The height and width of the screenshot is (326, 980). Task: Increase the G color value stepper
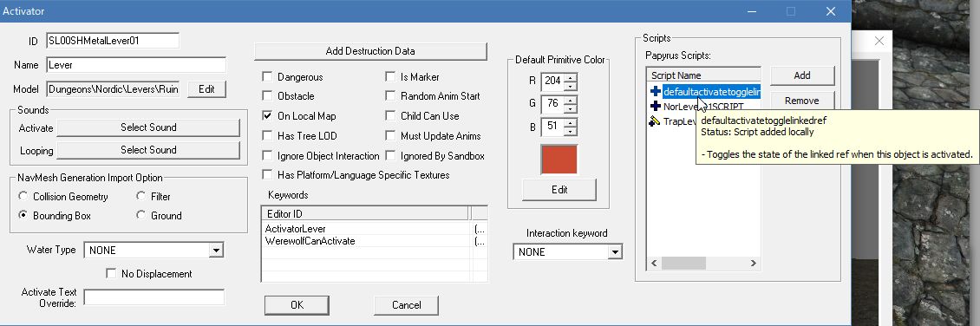(x=570, y=100)
